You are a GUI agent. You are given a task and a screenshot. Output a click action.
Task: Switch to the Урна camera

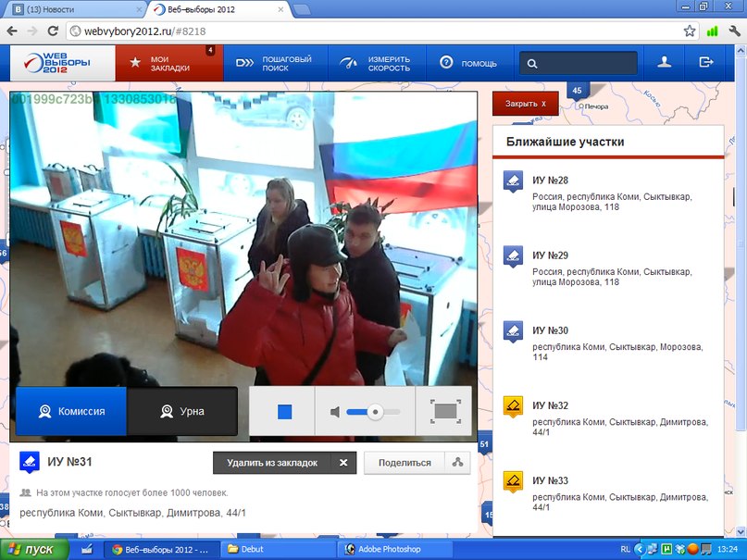tap(181, 411)
